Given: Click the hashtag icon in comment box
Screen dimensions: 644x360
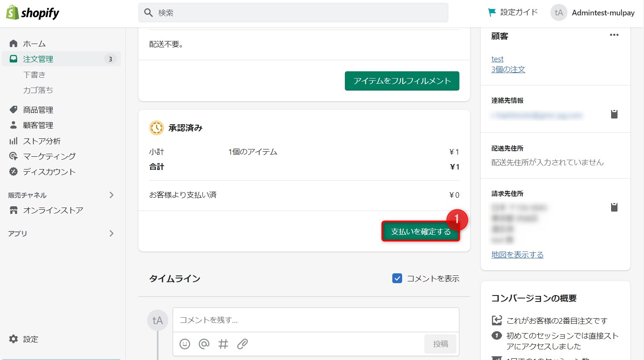Looking at the screenshot, I should coord(223,344).
